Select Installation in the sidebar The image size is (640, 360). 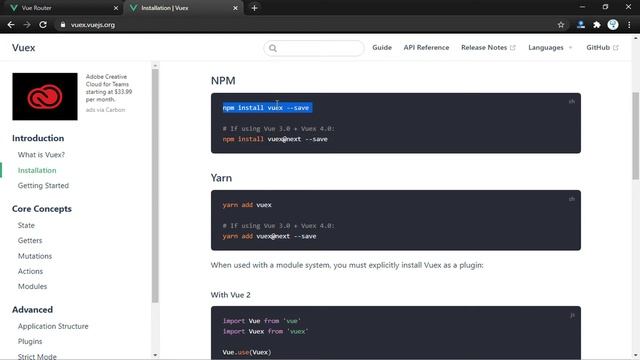coord(37,170)
